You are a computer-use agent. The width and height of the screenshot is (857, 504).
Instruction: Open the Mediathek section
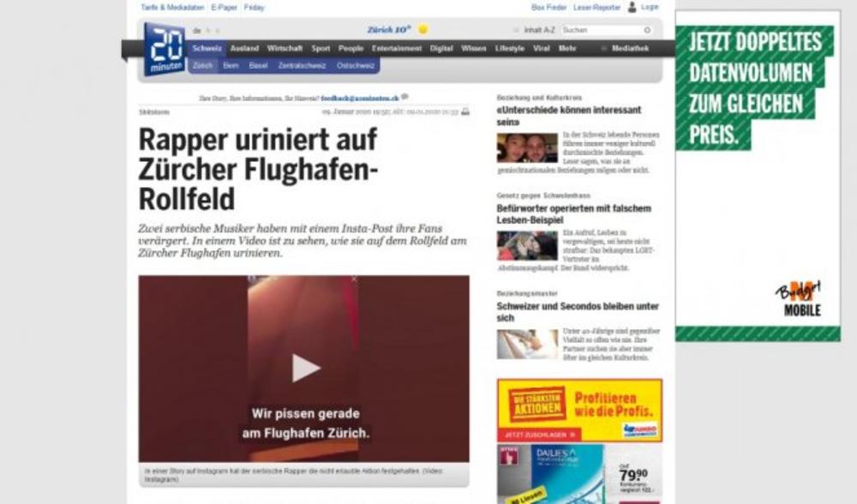click(x=630, y=48)
